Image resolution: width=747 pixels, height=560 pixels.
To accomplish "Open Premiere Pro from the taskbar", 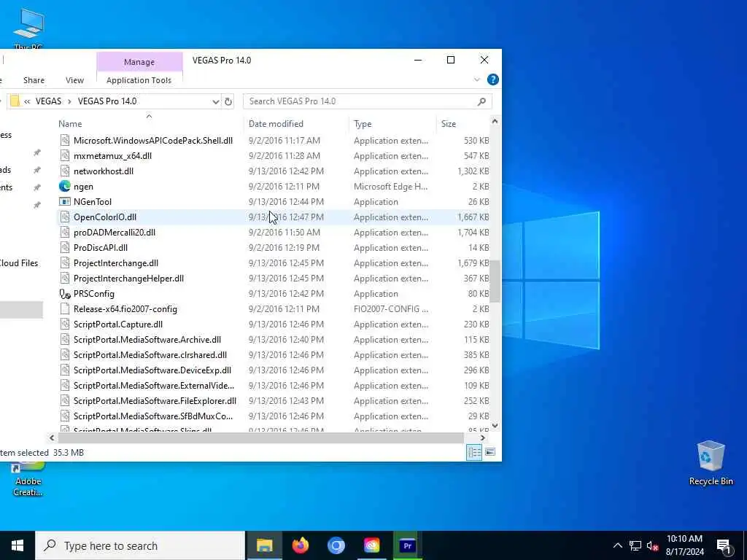I will click(407, 545).
